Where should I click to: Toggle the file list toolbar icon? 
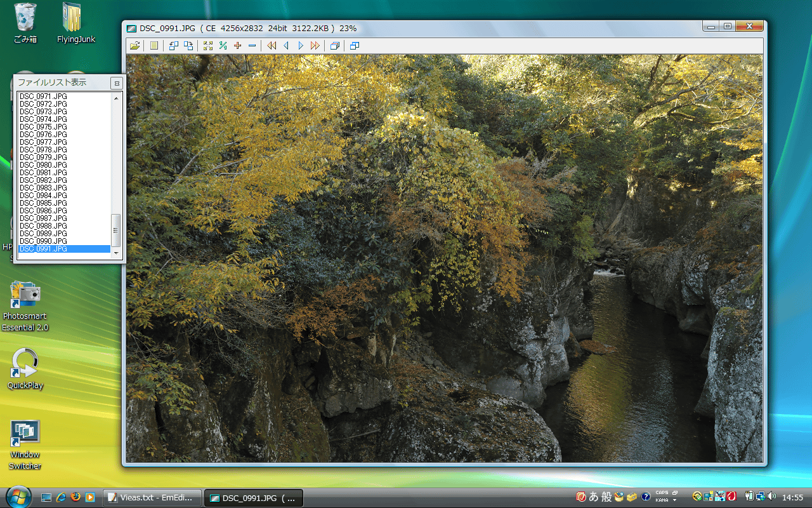tap(154, 46)
